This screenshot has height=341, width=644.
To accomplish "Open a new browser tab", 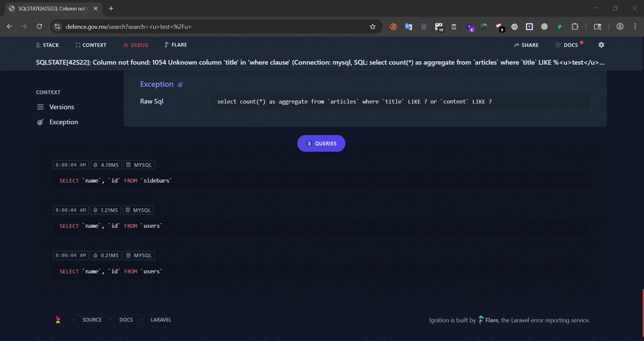I will (111, 8).
